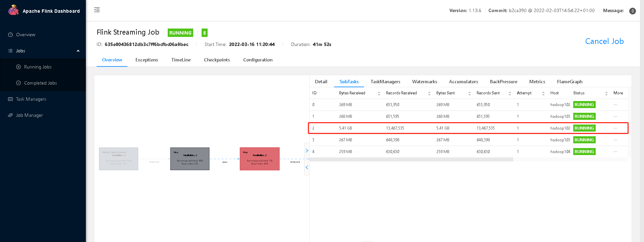644x242 pixels.
Task: Sort by Bytes Received column arrows
Action: [379, 93]
